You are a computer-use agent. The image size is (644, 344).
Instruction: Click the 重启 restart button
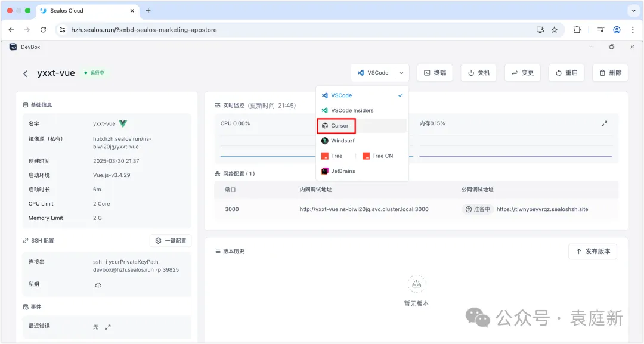[566, 73]
